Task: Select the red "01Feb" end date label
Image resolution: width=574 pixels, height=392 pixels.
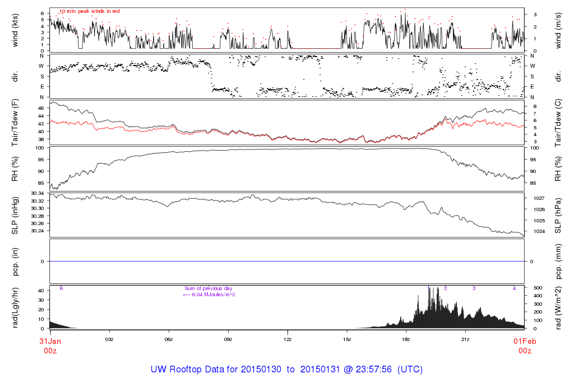Action: [525, 341]
